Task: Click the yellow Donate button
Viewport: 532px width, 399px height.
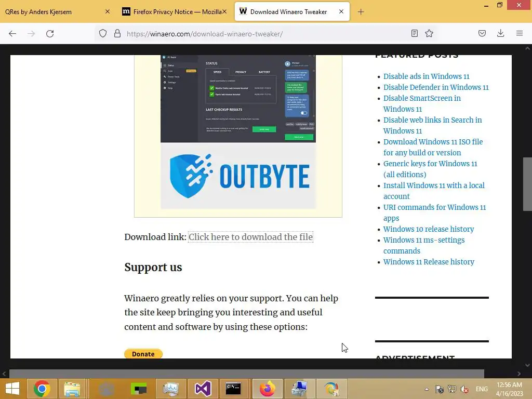Action: click(143, 354)
